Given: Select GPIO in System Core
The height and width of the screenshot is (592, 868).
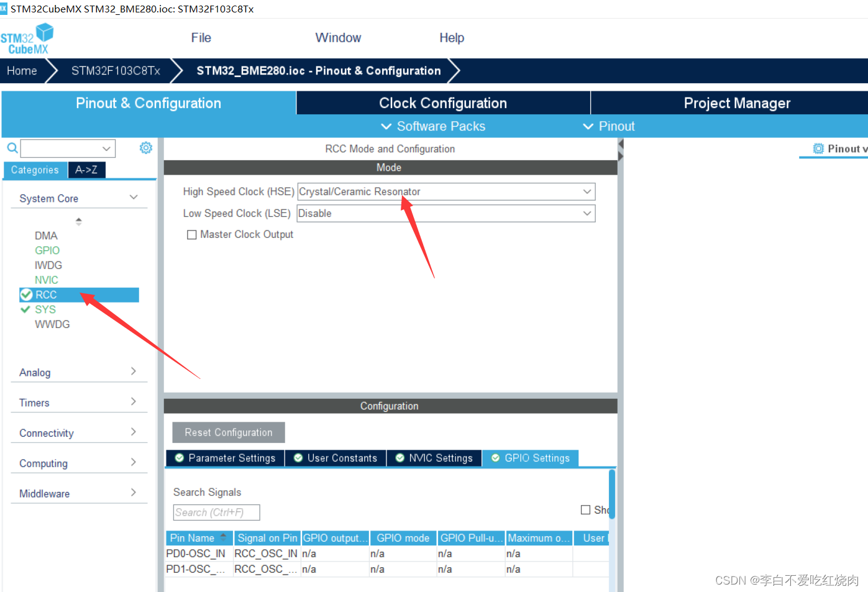Looking at the screenshot, I should pyautogui.click(x=47, y=250).
